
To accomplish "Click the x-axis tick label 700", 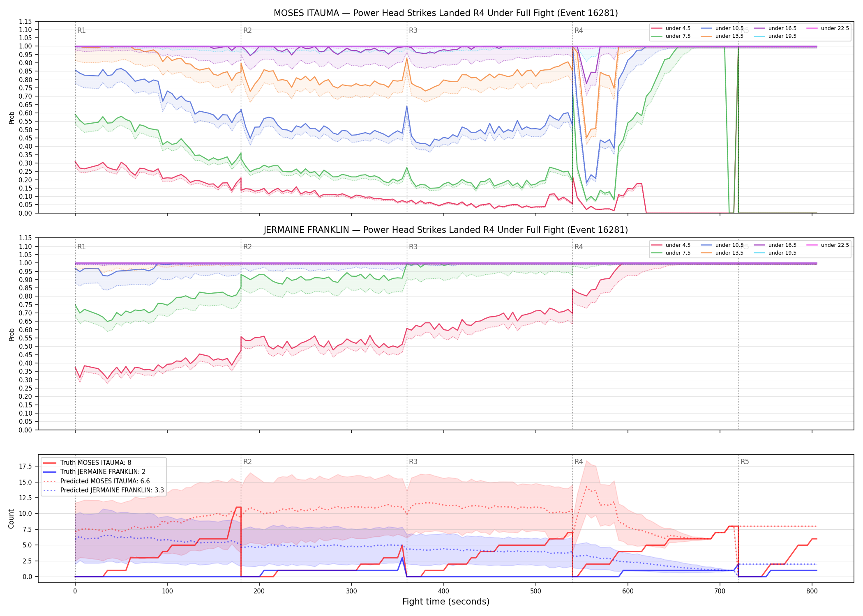I will click(720, 591).
